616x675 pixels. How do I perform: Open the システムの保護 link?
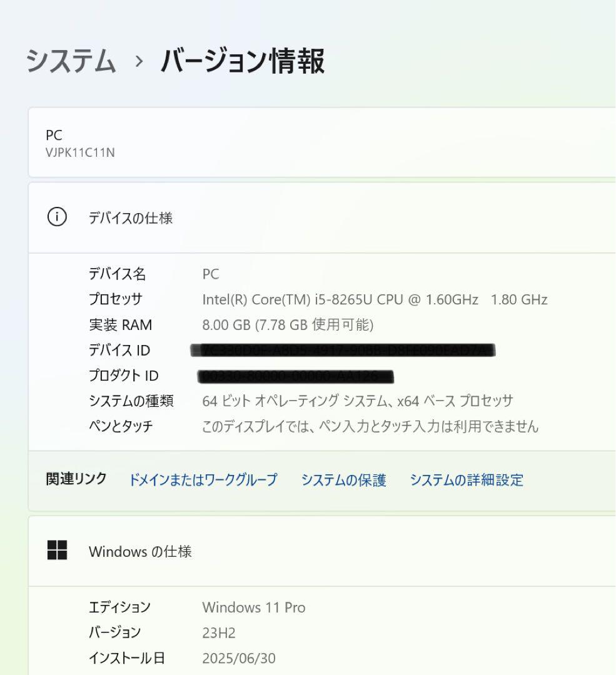point(343,479)
